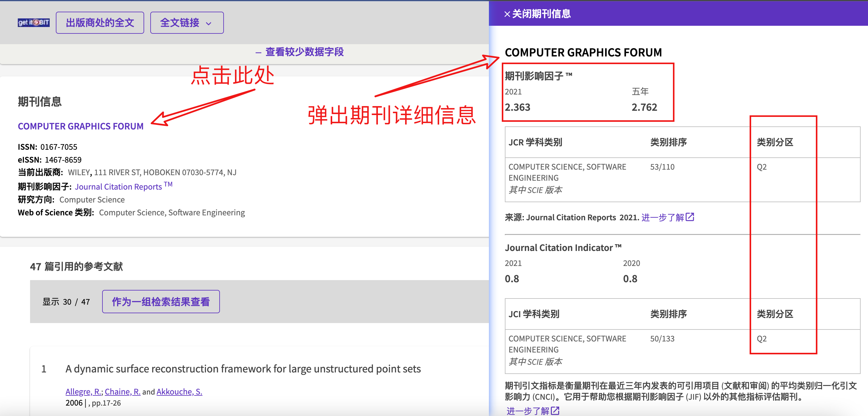Expand the 全文链接 dropdown
The height and width of the screenshot is (416, 868).
[187, 23]
